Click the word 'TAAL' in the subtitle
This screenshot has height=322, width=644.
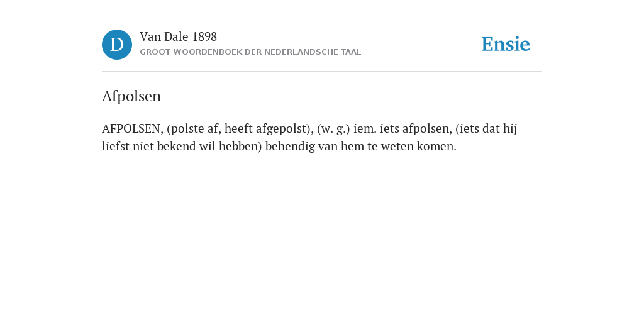click(x=350, y=52)
